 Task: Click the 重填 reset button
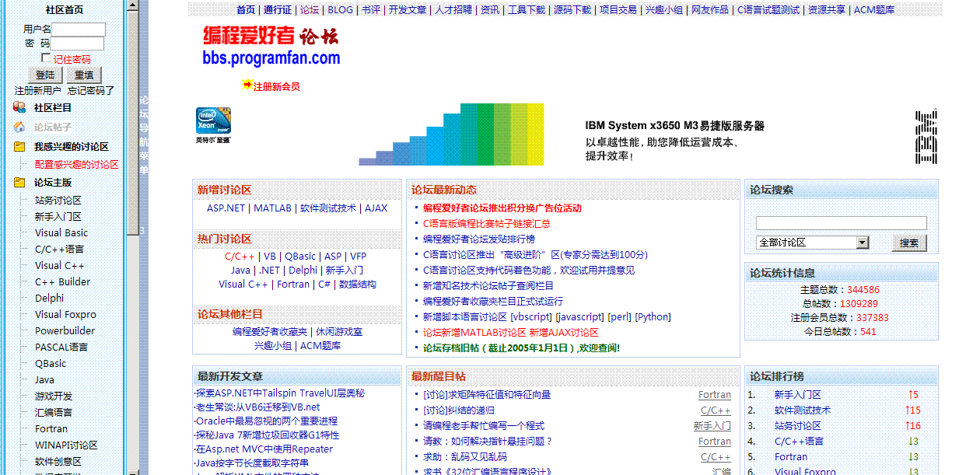coord(84,75)
